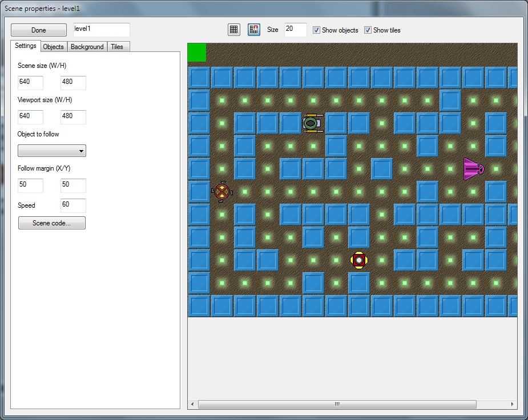The image size is (528, 420).
Task: Click the green tile swatch at scene corner
Action: coord(197,52)
